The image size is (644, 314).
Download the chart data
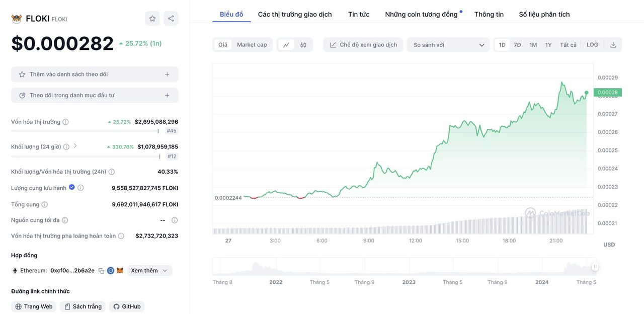pos(613,45)
